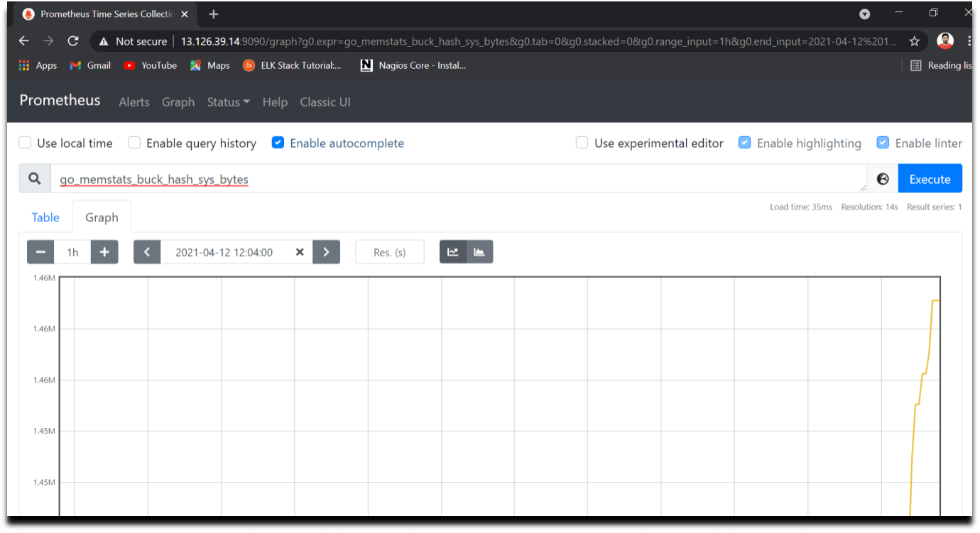Clear the end time using the X icon

click(x=299, y=251)
